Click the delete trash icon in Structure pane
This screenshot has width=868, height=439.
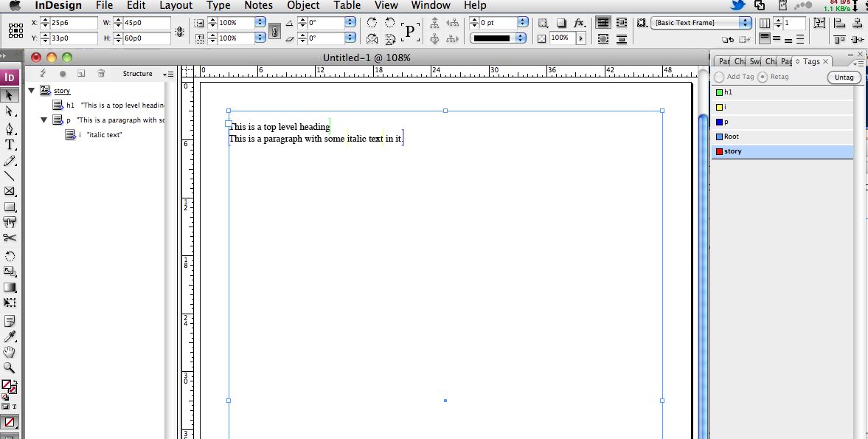pyautogui.click(x=101, y=74)
